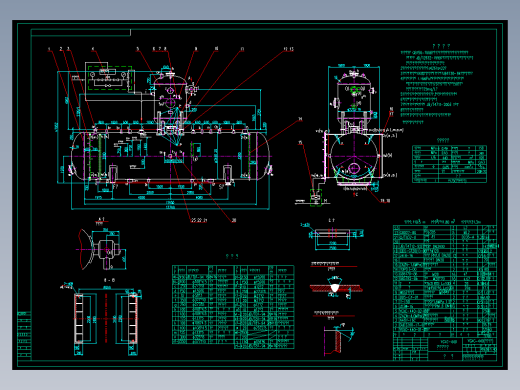The image size is (520, 390).
Task: Click callout label "25 22 21" below tank
Action: tap(199, 220)
